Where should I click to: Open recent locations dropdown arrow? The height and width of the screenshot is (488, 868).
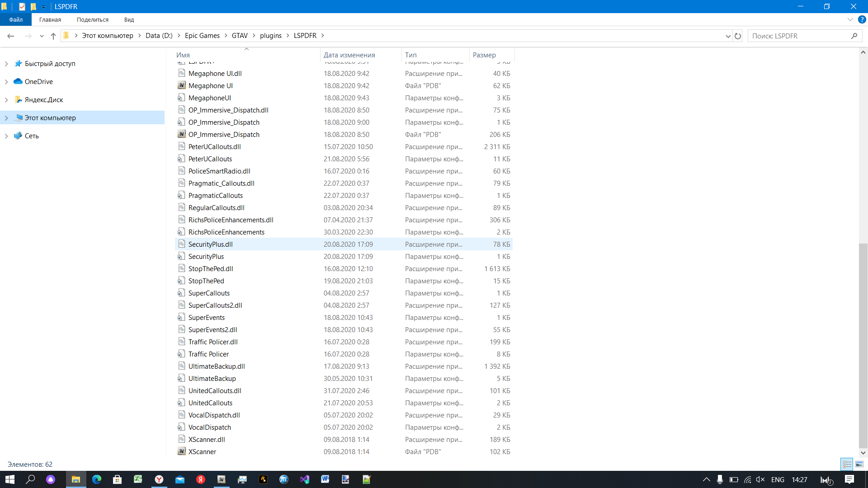(x=42, y=36)
